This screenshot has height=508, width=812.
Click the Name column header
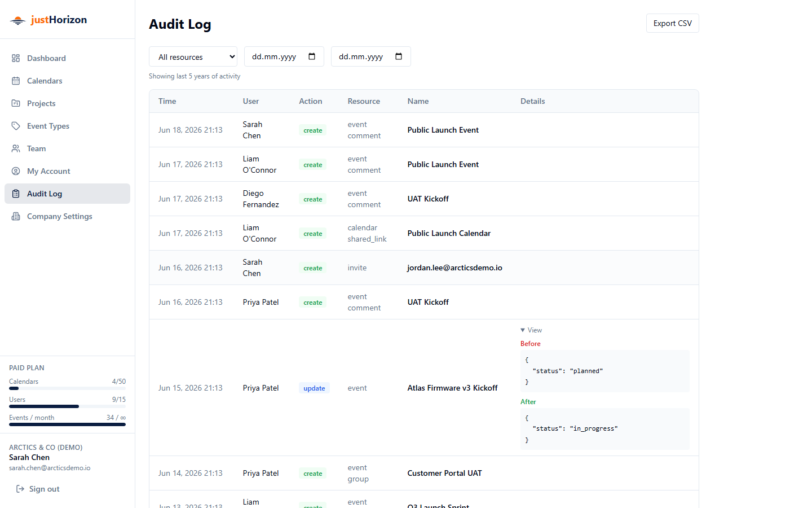pyautogui.click(x=418, y=101)
